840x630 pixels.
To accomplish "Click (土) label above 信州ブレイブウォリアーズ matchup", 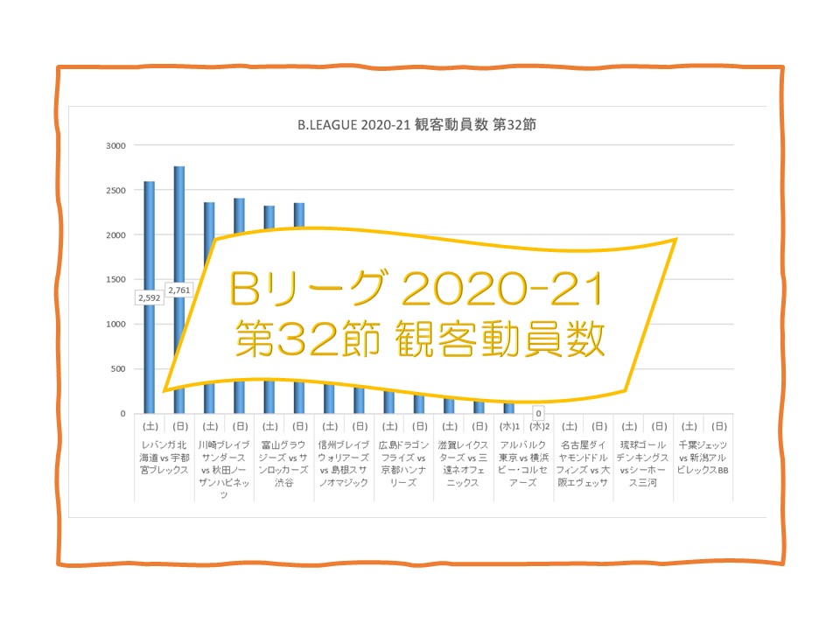I will click(330, 426).
